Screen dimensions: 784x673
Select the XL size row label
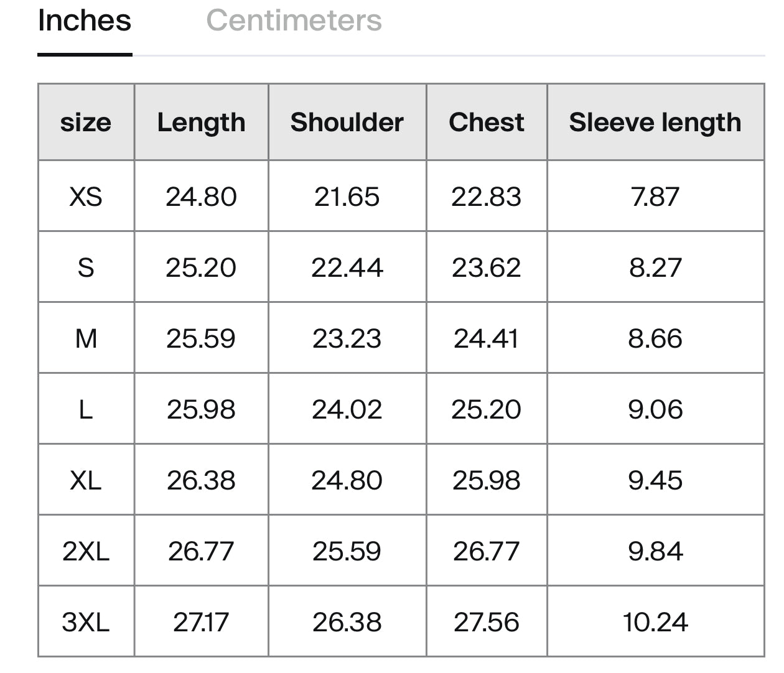click(86, 481)
